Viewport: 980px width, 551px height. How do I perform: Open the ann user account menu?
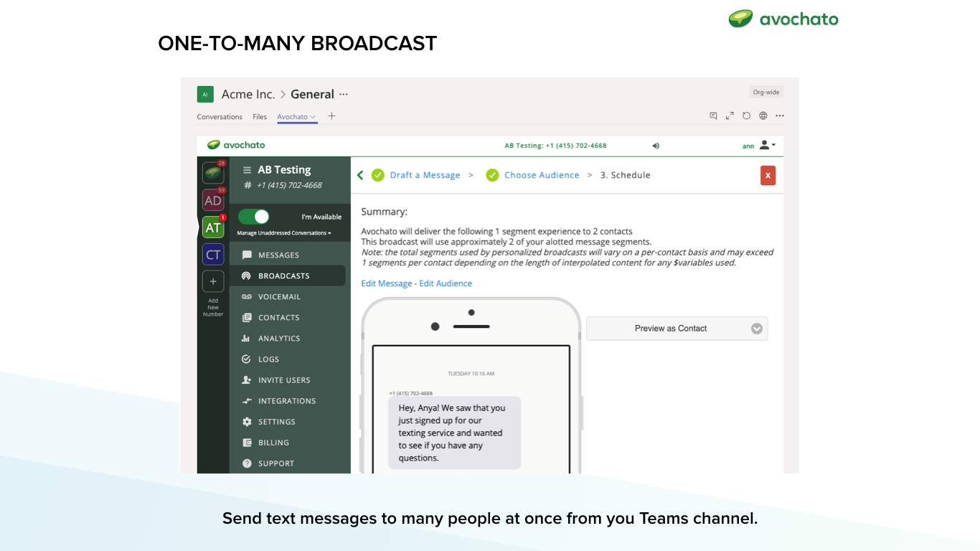[759, 146]
